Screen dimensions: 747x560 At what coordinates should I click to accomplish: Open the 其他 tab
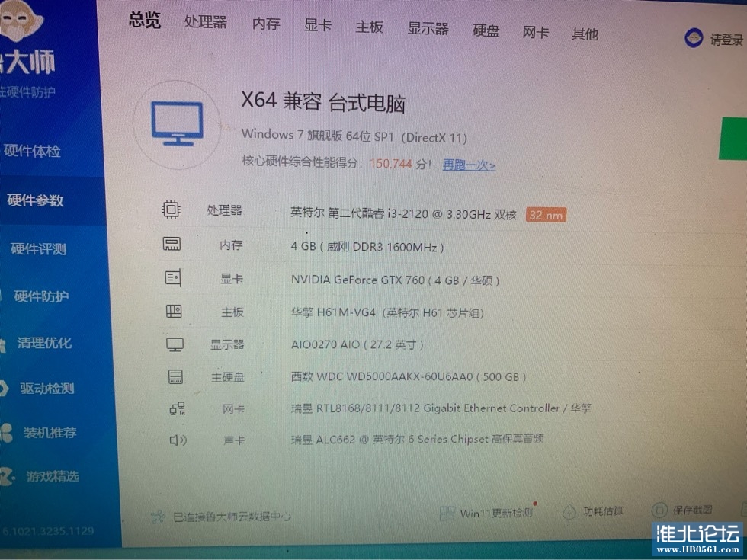point(585,34)
